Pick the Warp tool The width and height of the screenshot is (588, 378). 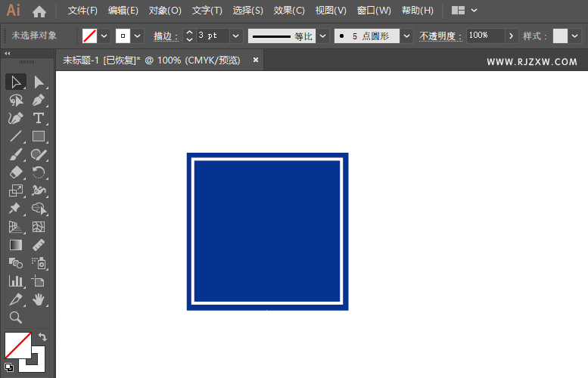tap(39, 191)
